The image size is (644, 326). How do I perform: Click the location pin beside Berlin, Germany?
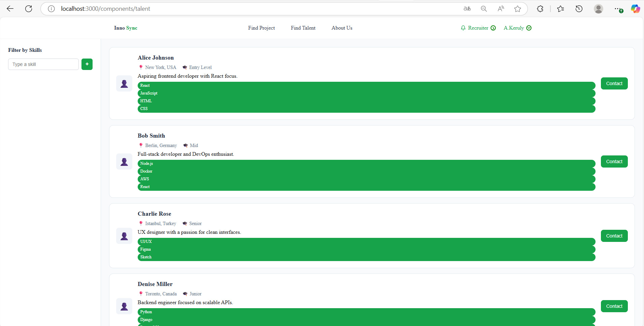coord(141,145)
